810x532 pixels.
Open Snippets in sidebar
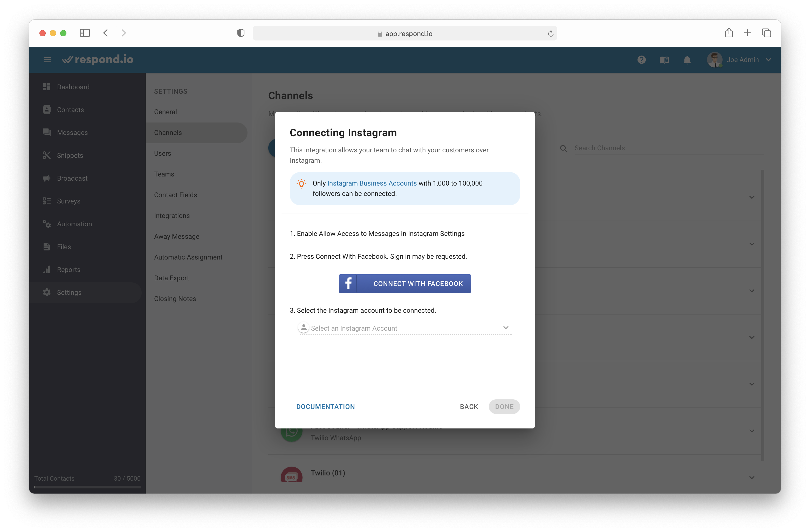[x=85, y=155]
